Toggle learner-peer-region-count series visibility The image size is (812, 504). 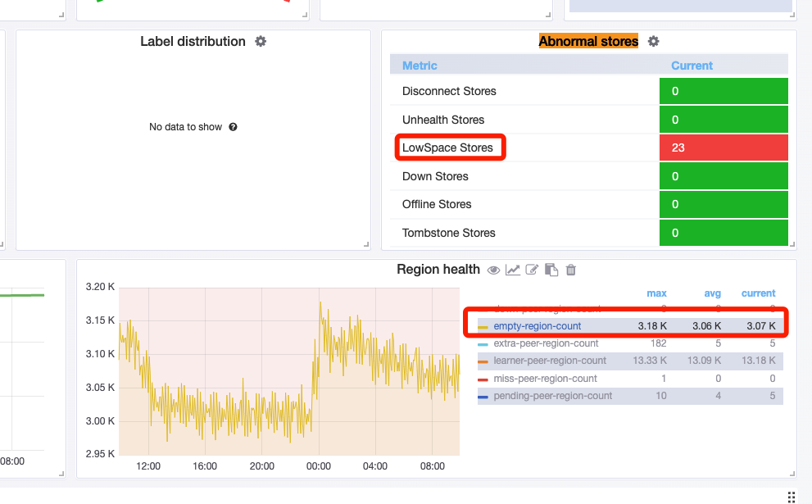click(x=550, y=361)
